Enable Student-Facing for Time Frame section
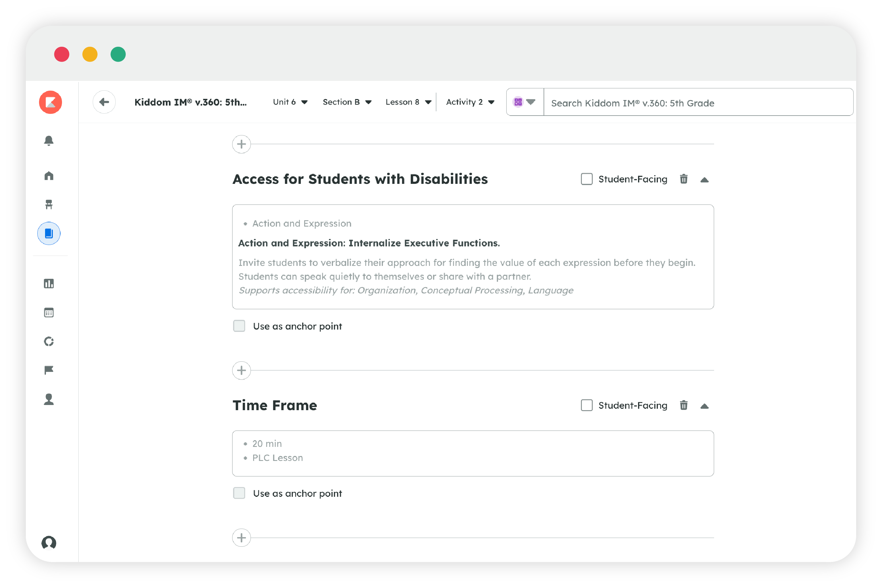882x588 pixels. pos(587,405)
